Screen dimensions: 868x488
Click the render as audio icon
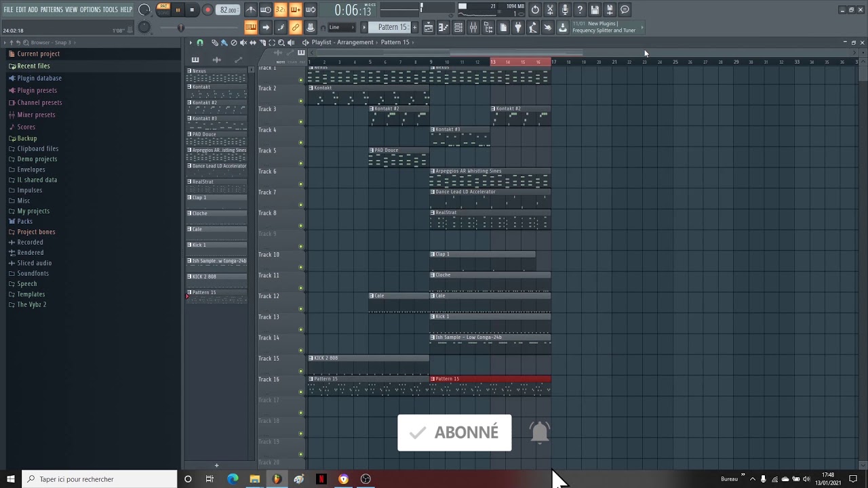click(610, 10)
